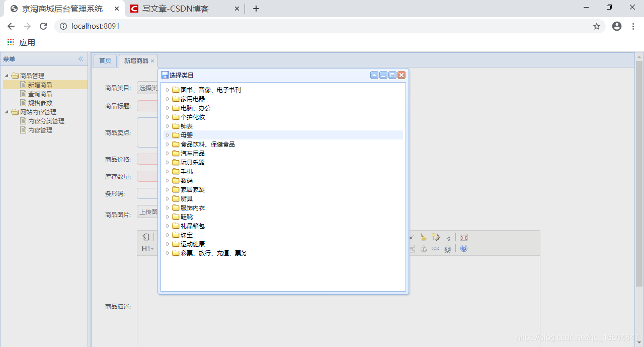Collapse the 商品管理 sidebar node
This screenshot has height=347, width=644.
point(7,76)
